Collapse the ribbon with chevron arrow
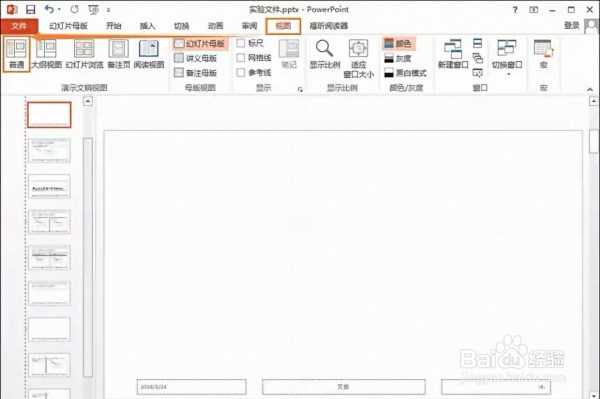 [x=590, y=89]
